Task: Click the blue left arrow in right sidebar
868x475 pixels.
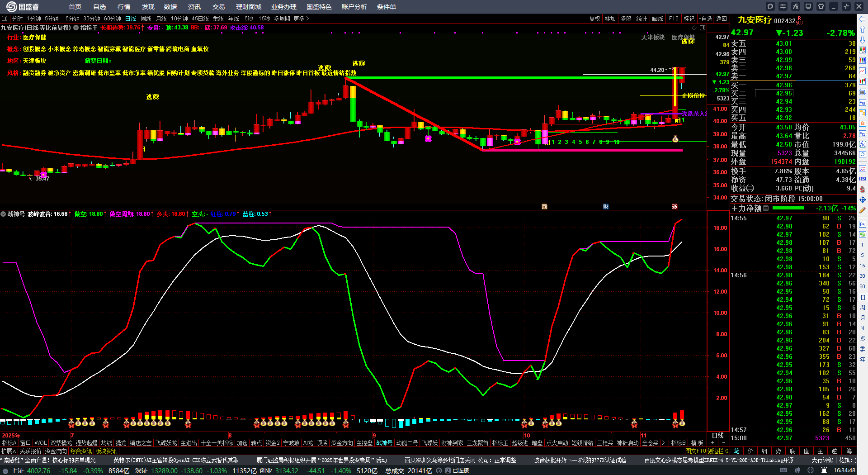Action: (863, 19)
